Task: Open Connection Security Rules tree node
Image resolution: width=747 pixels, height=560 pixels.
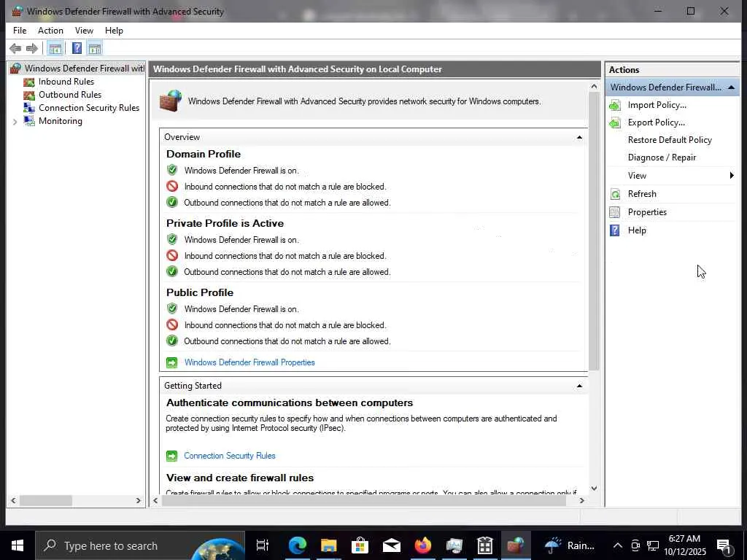Action: (x=89, y=108)
